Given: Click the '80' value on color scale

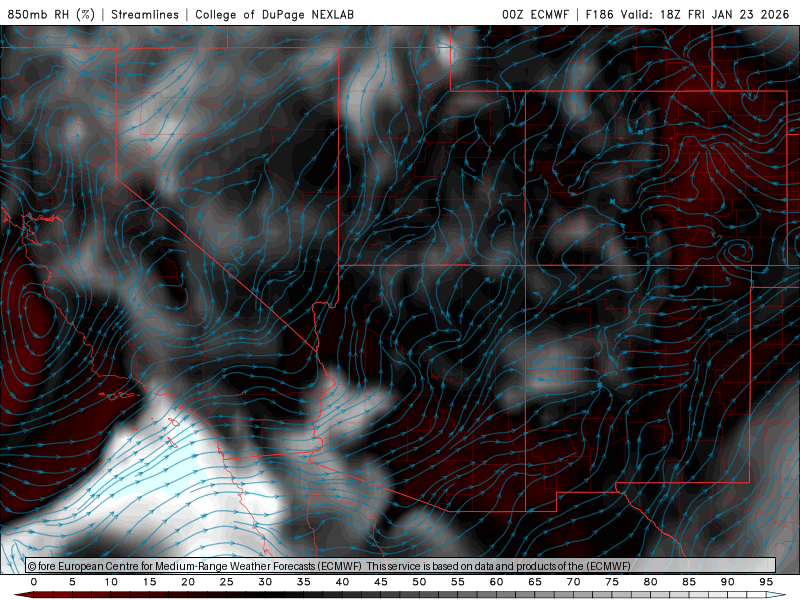Looking at the screenshot, I should tap(650, 582).
